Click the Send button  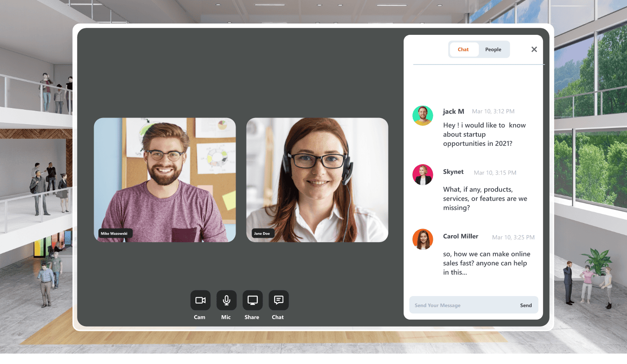pyautogui.click(x=526, y=305)
